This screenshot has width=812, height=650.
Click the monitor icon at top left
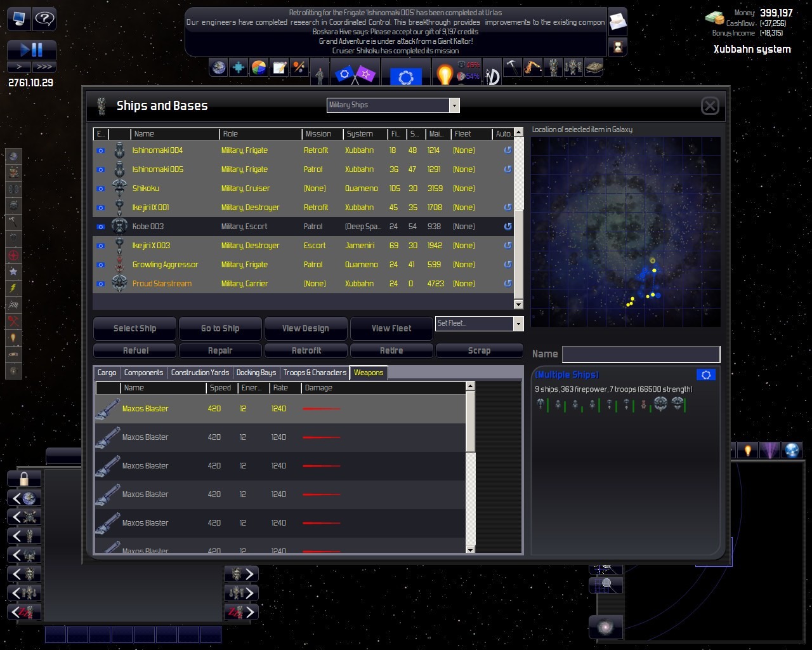[19, 18]
